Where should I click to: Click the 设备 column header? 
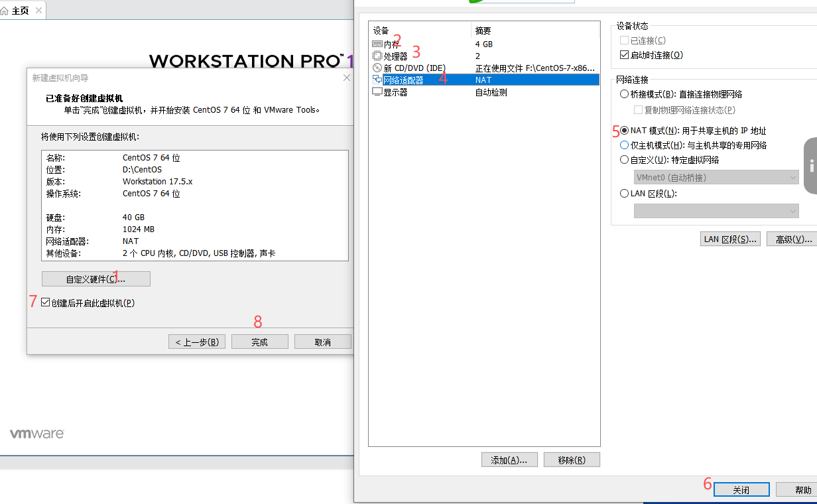coord(420,31)
